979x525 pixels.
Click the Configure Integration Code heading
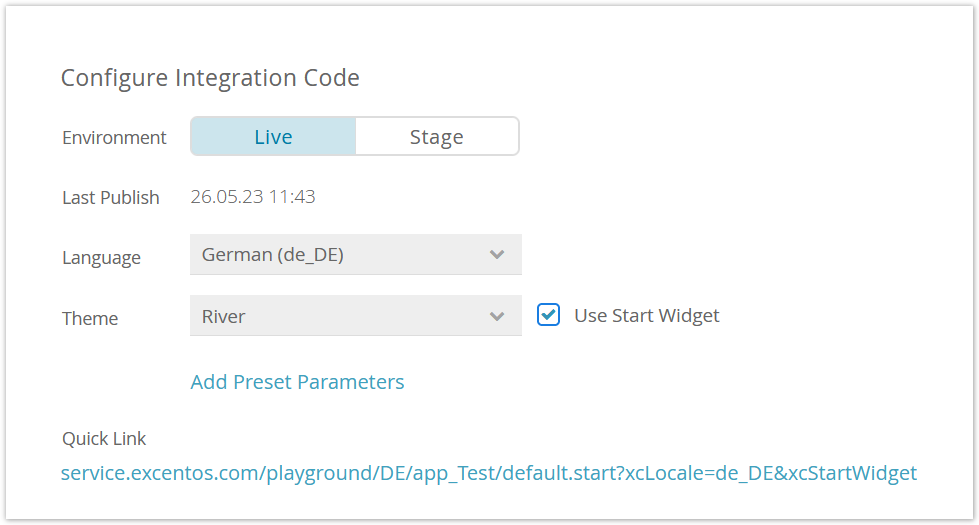coord(210,78)
